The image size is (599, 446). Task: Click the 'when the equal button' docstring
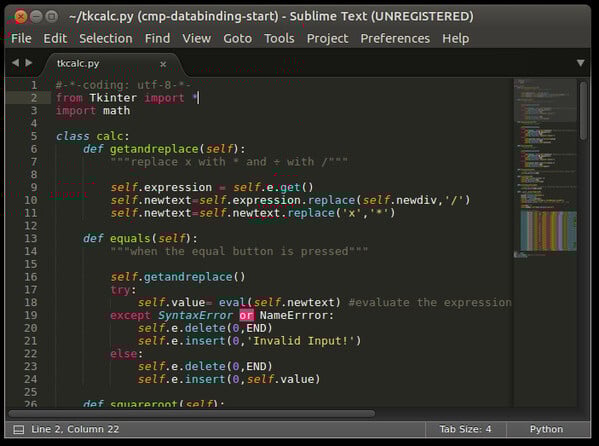[x=239, y=251]
